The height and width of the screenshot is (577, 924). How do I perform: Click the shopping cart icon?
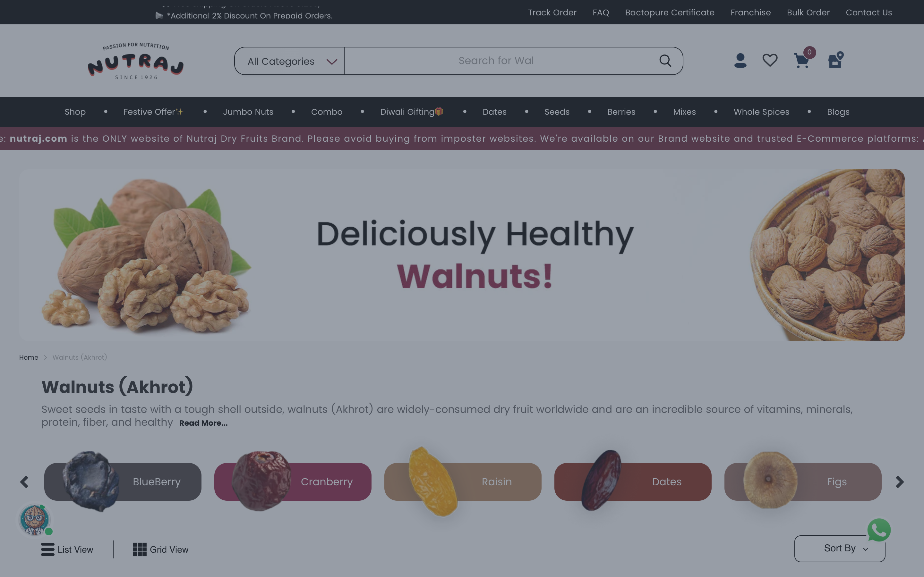coord(801,60)
